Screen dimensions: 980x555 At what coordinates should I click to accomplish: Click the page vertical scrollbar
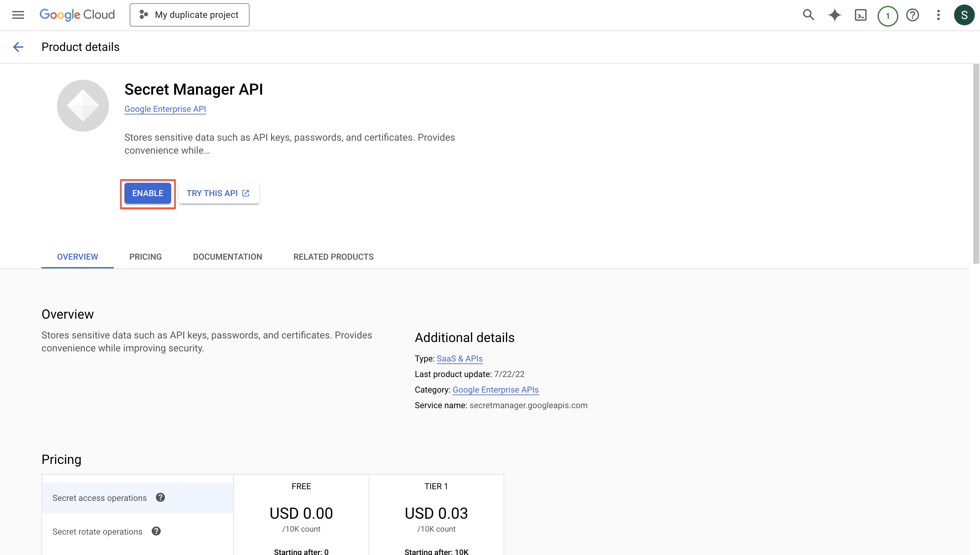(976, 164)
